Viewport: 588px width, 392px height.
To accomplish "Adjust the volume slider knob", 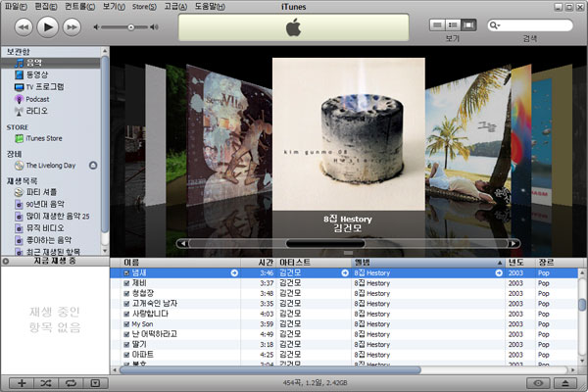I will pyautogui.click(x=131, y=27).
